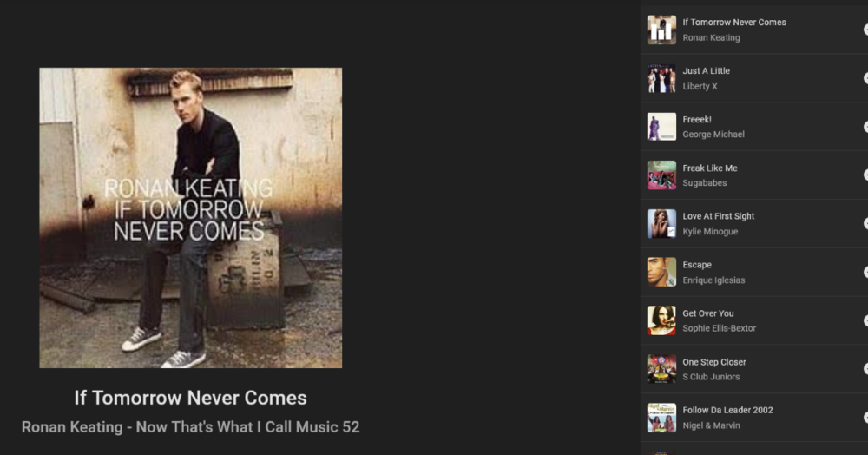The width and height of the screenshot is (868, 455).
Task: Click the Nigel & Marvin artist label
Action: click(x=712, y=425)
